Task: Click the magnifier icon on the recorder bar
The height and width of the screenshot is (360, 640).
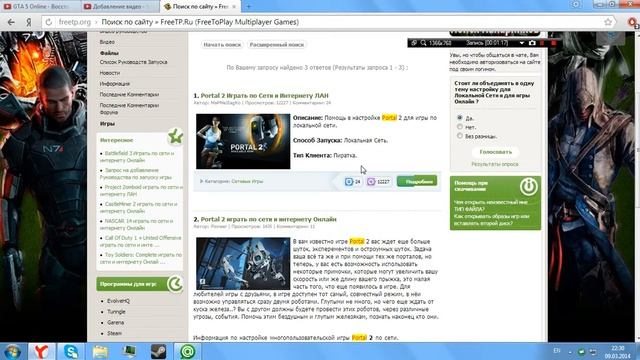Action: click(x=423, y=43)
